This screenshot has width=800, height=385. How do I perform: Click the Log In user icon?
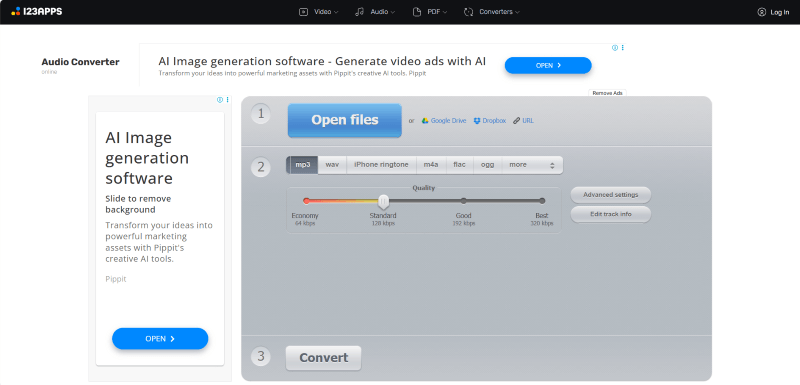pos(762,12)
